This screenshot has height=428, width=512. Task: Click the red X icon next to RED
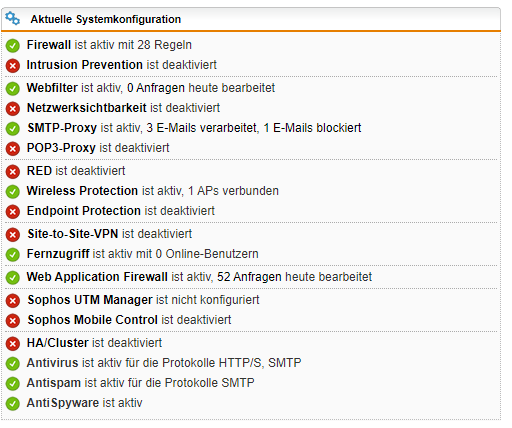pyautogui.click(x=13, y=172)
